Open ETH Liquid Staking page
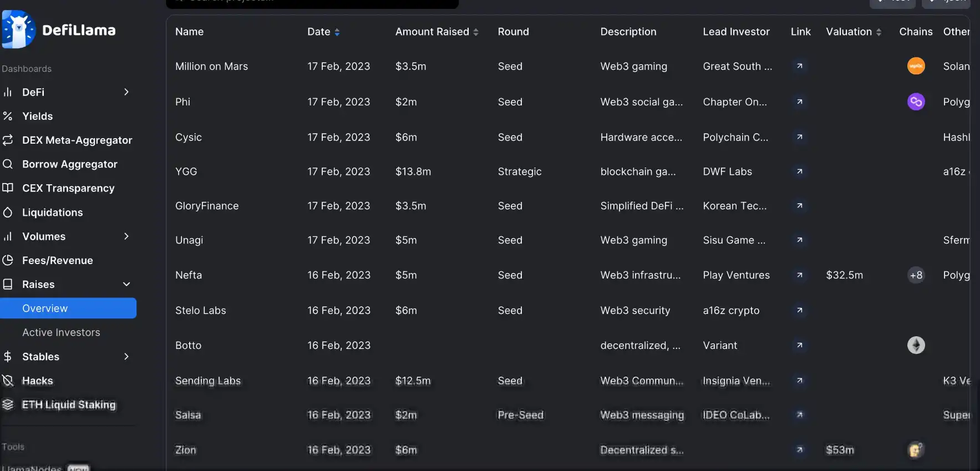980x471 pixels. 69,405
